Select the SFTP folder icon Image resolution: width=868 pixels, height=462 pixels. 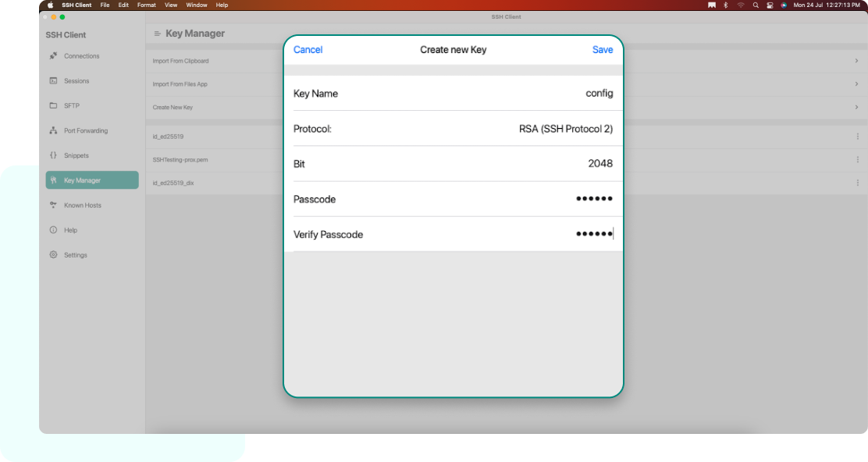click(53, 106)
